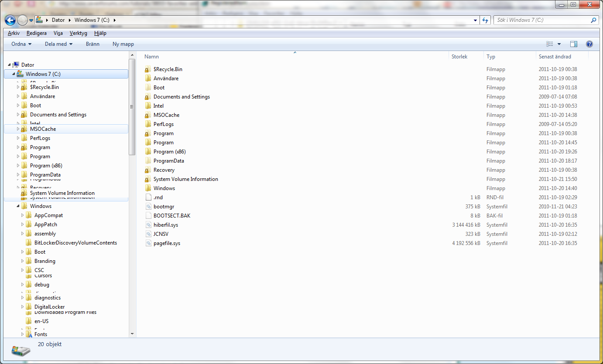Click the BOOTSECT.BAK file icon

coord(148,216)
